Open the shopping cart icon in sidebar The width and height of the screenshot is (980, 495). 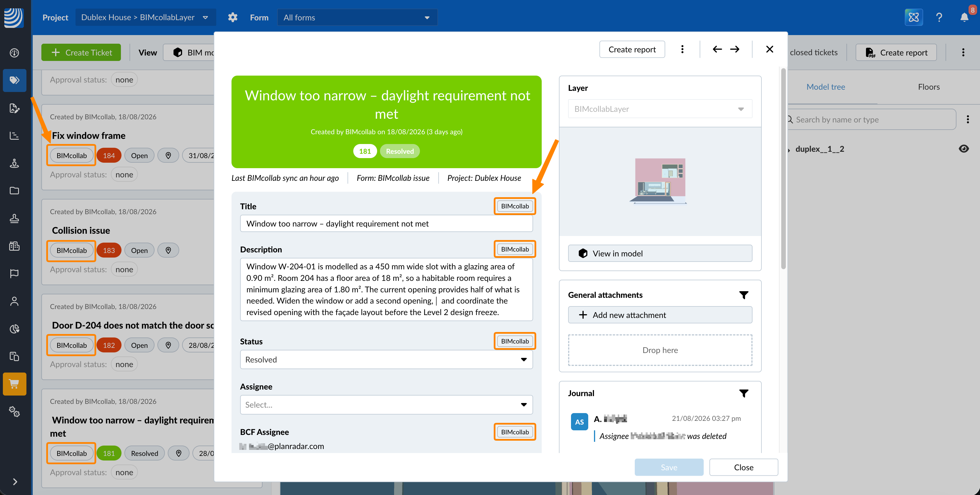pyautogui.click(x=14, y=384)
